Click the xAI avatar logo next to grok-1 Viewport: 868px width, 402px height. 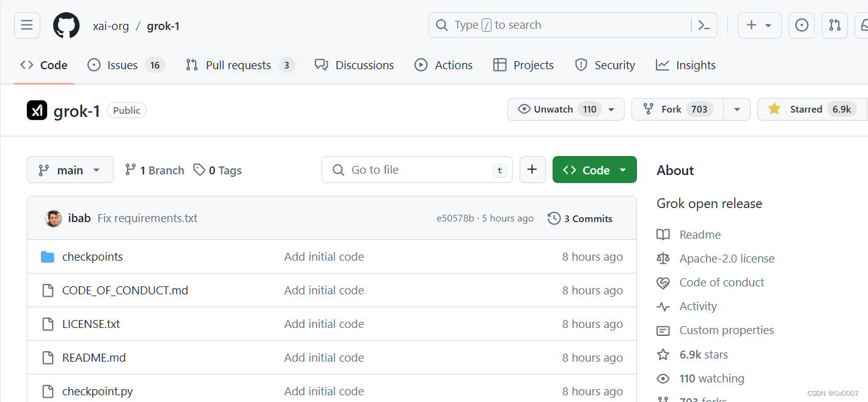[x=37, y=110]
